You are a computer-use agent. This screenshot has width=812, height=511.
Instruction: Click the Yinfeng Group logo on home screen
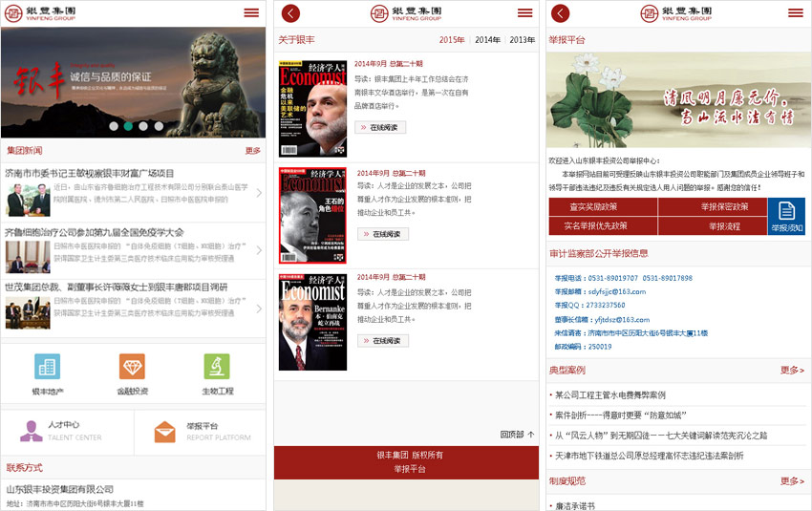click(x=40, y=13)
